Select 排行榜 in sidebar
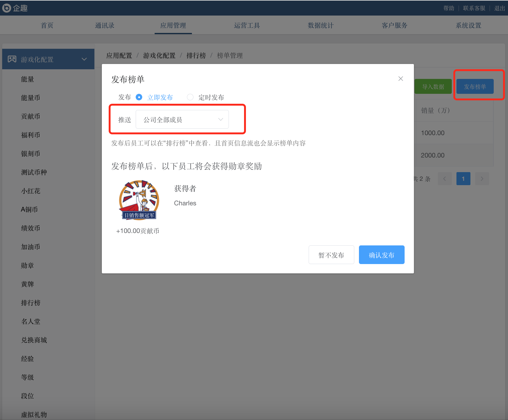Screen dimensions: 508x420 [x=31, y=303]
